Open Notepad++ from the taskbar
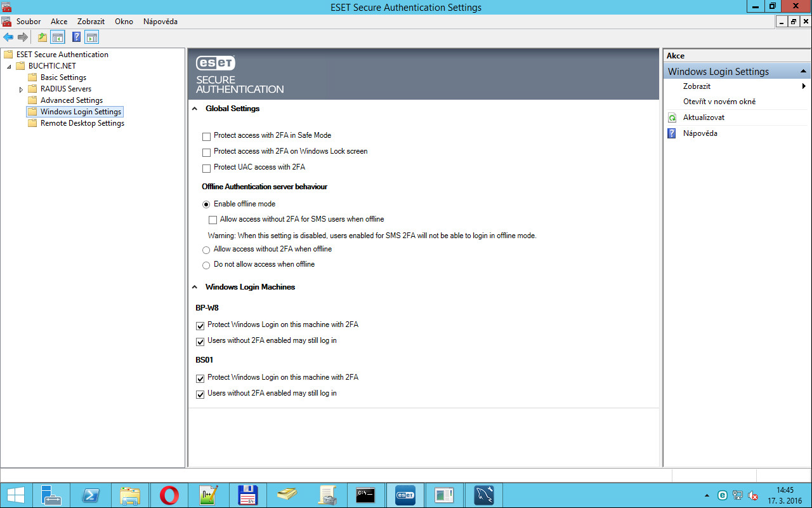This screenshot has width=812, height=508. pos(209,495)
